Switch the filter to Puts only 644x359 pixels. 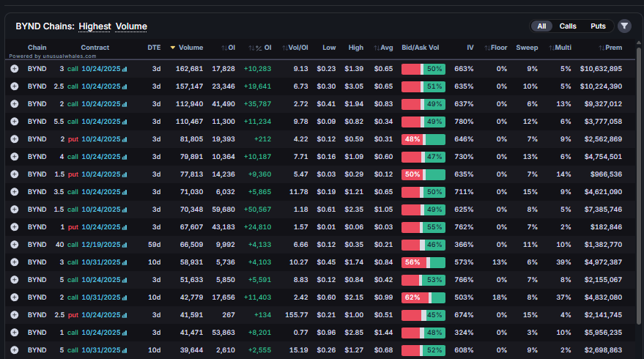click(598, 26)
